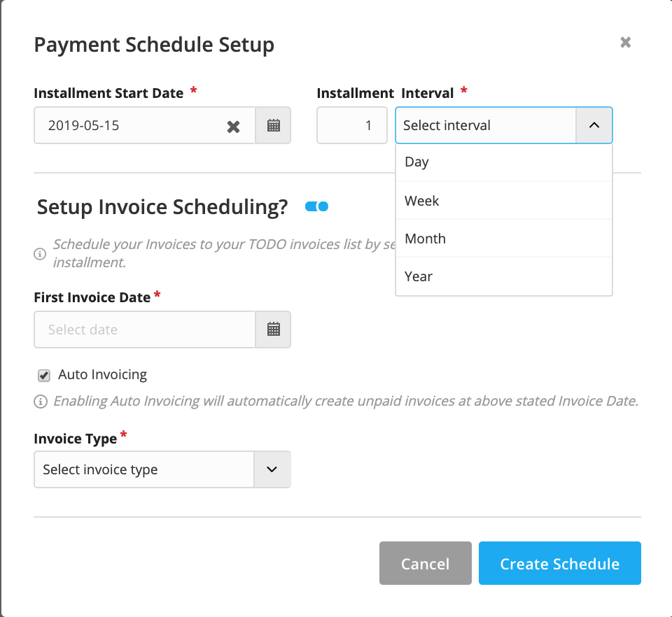Screen dimensions: 672x617
Task: Click the info icon below Auto Invoicing
Action: coord(40,402)
